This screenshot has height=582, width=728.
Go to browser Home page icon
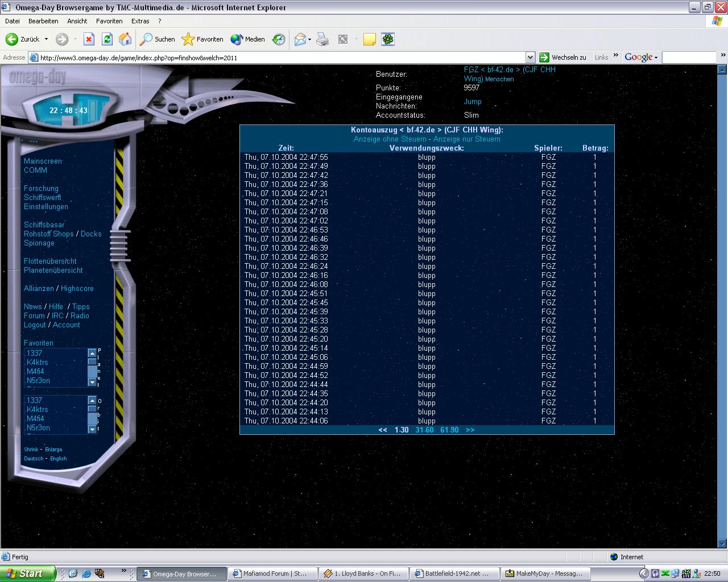[125, 39]
